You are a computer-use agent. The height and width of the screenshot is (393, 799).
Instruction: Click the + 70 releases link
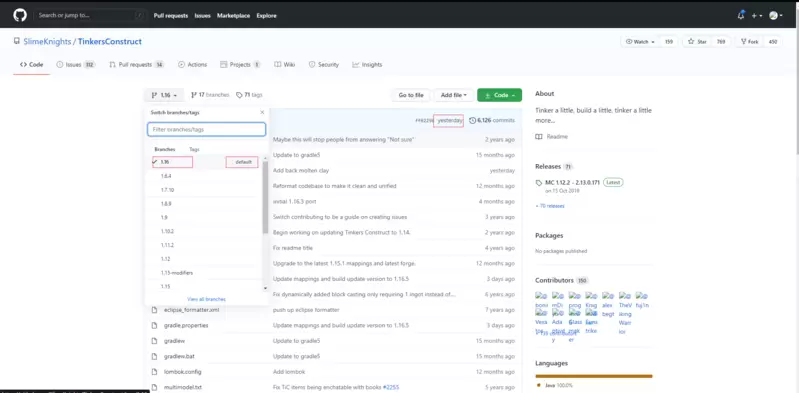[x=550, y=206]
